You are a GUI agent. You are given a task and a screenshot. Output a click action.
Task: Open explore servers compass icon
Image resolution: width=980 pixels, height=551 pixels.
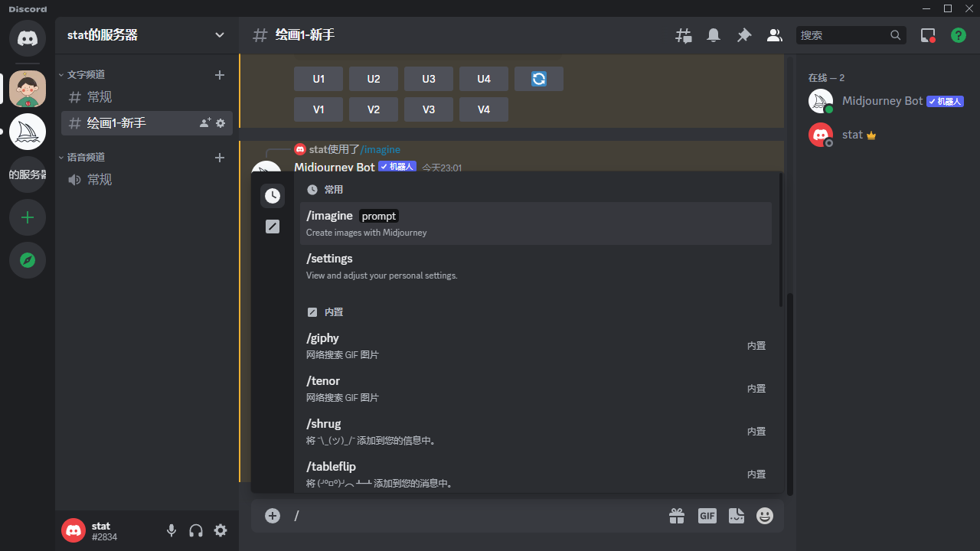tap(28, 260)
